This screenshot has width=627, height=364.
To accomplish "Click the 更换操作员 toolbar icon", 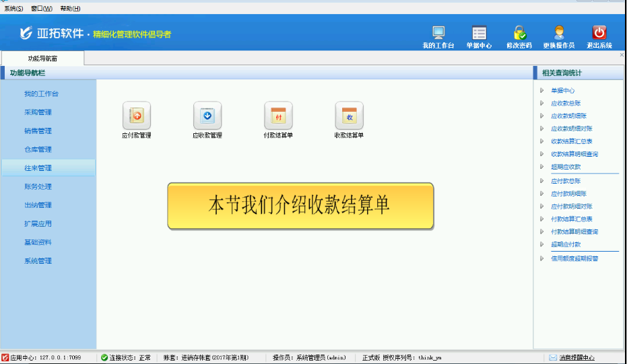I will [x=558, y=34].
